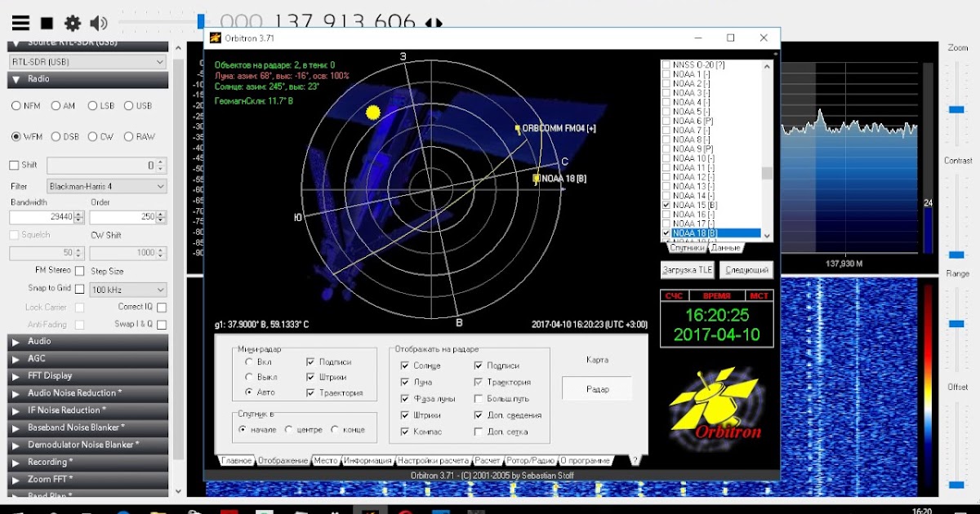The height and width of the screenshot is (514, 980).
Task: Open the Ротор/Радио tab
Action: (x=531, y=461)
